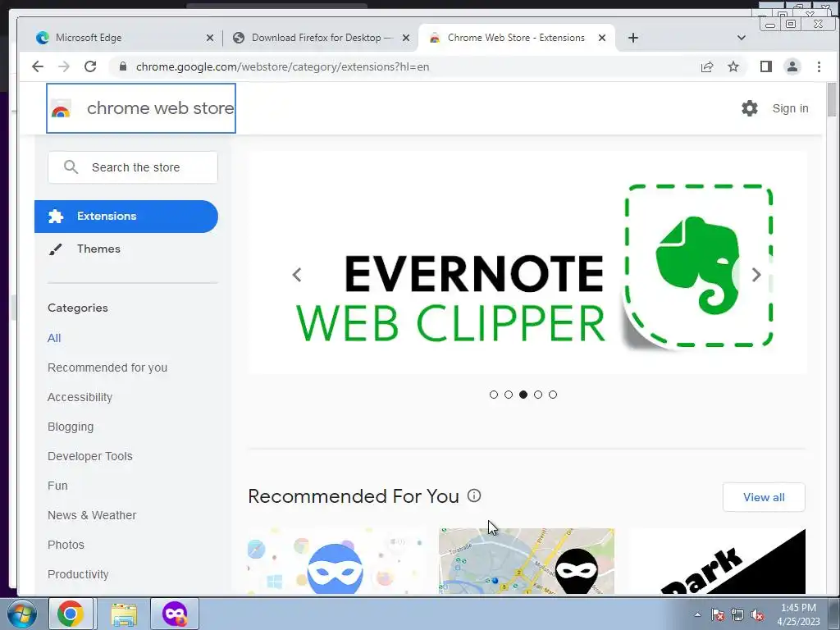
Task: Open web store settings gear
Action: (750, 108)
